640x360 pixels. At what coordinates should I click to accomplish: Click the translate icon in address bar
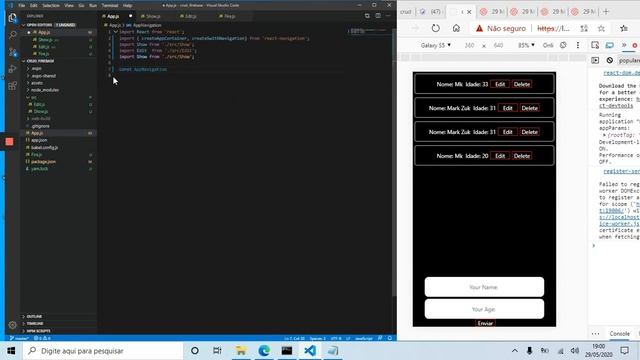coord(584,28)
